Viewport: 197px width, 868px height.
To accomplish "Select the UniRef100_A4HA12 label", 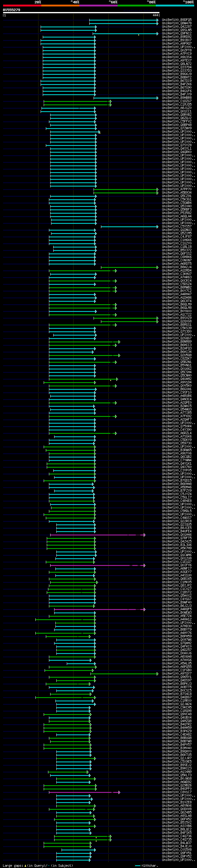I will [x=177, y=619].
